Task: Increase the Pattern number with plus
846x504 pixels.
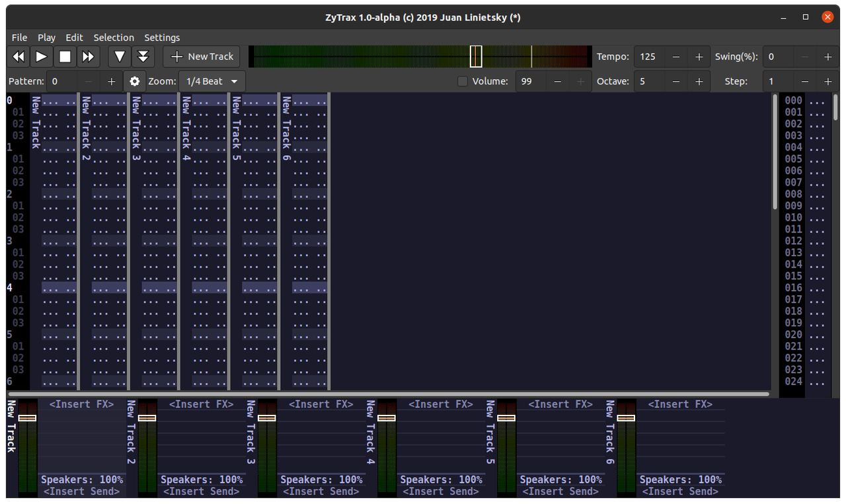Action: pos(111,81)
